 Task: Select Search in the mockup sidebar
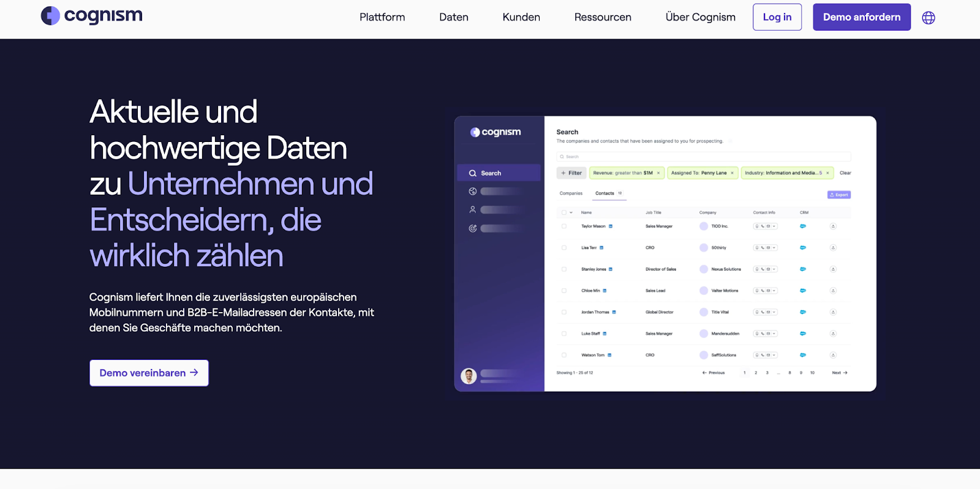pyautogui.click(x=499, y=173)
